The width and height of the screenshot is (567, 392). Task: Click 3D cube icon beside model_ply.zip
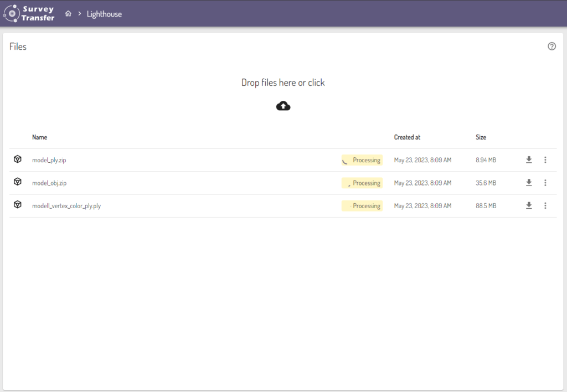(18, 159)
